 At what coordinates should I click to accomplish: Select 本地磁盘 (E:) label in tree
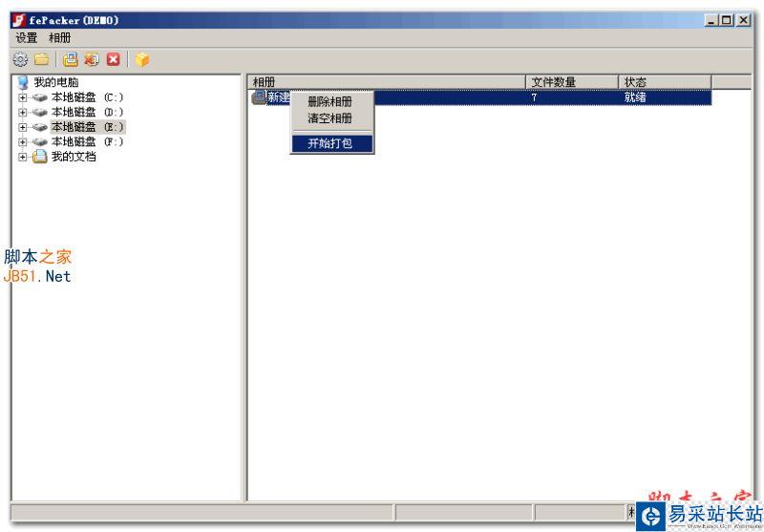(88, 127)
